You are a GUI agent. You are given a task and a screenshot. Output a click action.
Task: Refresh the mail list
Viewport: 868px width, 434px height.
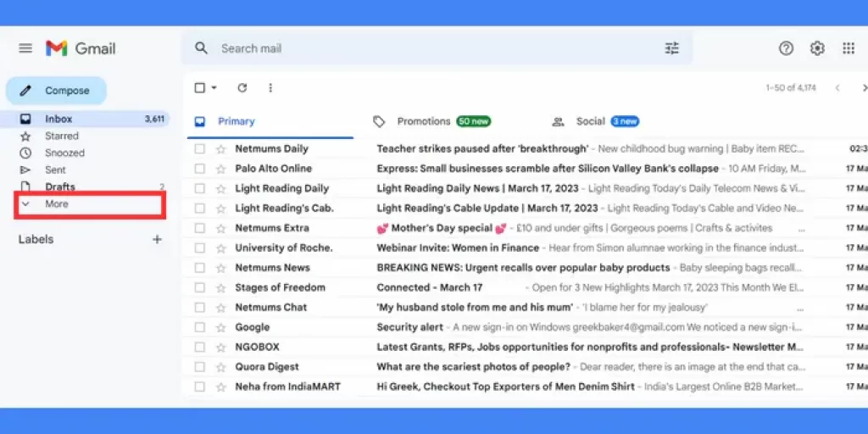[x=242, y=87]
